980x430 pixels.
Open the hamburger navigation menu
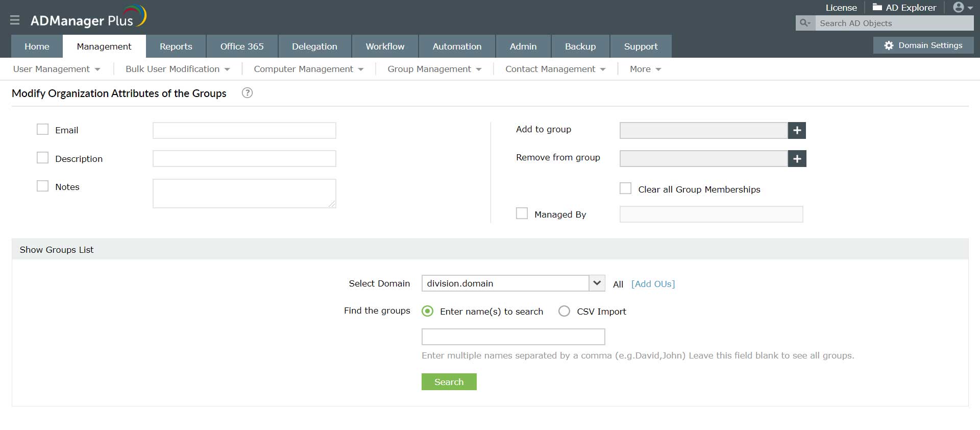tap(15, 20)
